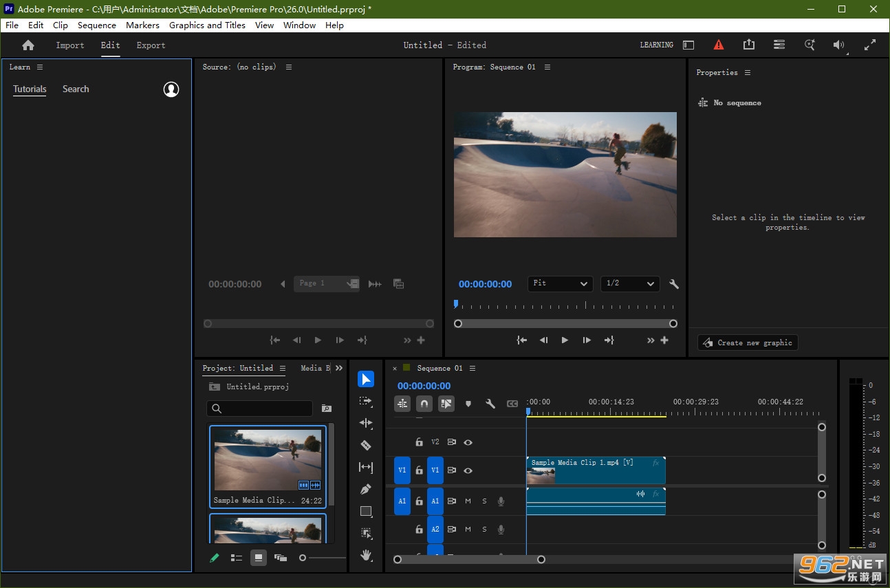
Task: Add a marker in the timeline
Action: tap(468, 404)
